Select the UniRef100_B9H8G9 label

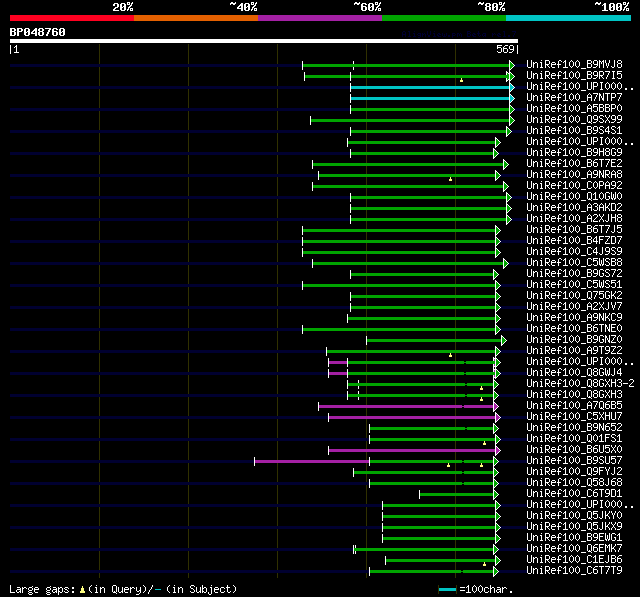tap(574, 153)
